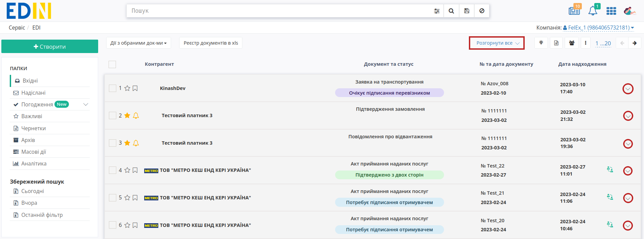Open the Аналітика section
This screenshot has height=239, width=644.
coord(50,163)
